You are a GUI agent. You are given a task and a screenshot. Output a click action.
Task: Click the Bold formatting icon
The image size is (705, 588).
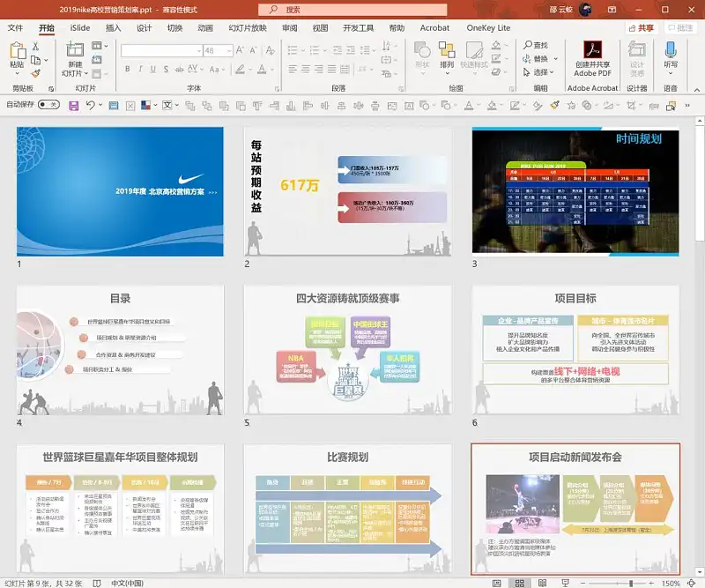pyautogui.click(x=128, y=69)
